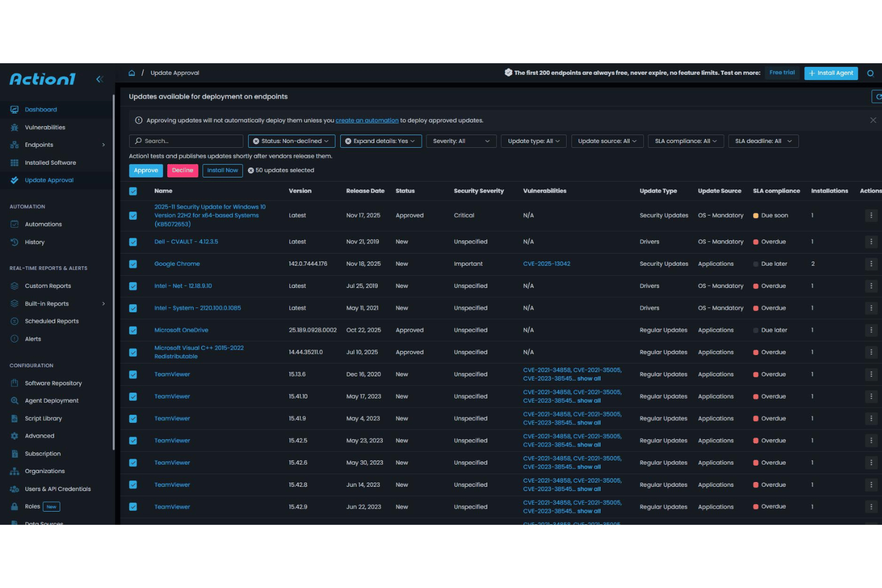This screenshot has width=882, height=588.
Task: Follow the create an automation link
Action: point(367,120)
